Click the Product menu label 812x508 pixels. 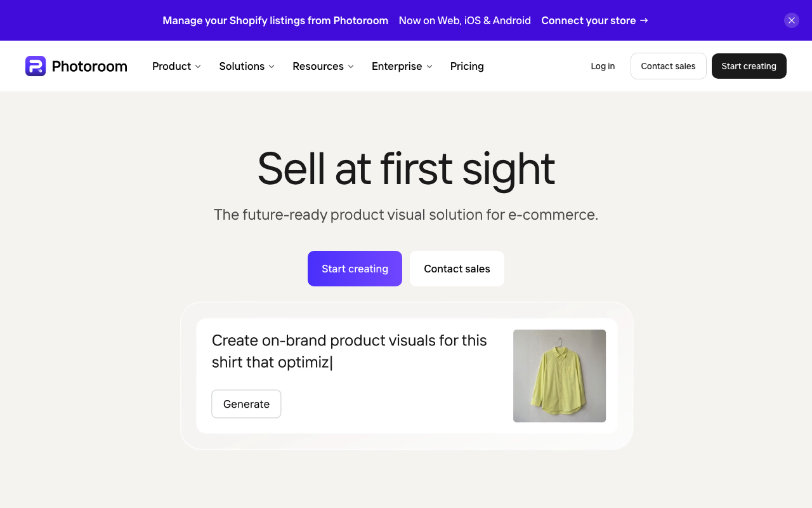tap(171, 66)
